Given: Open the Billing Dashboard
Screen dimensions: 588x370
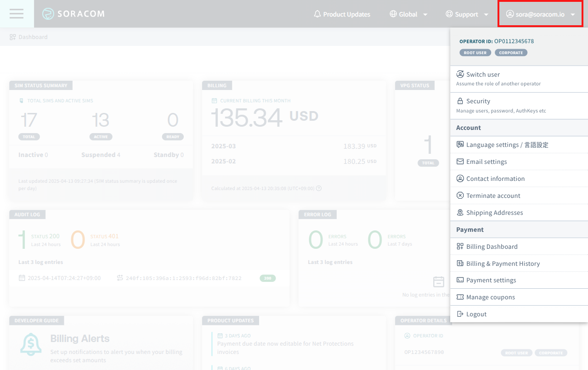Looking at the screenshot, I should (492, 247).
